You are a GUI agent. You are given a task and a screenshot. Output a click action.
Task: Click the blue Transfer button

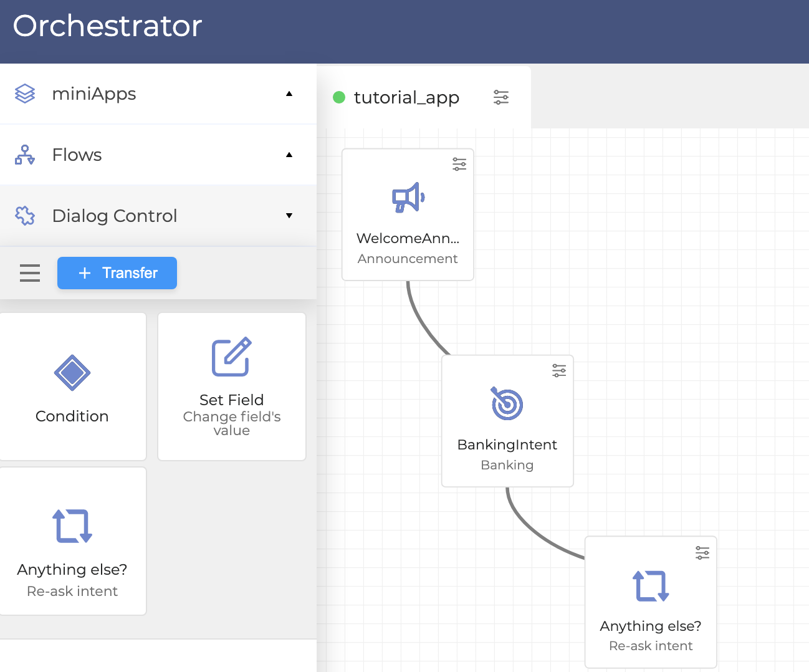point(117,273)
